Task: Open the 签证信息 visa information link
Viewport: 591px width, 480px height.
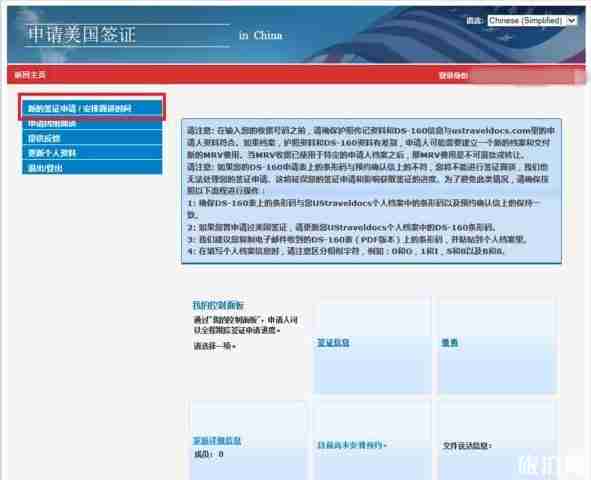Action: pos(333,342)
